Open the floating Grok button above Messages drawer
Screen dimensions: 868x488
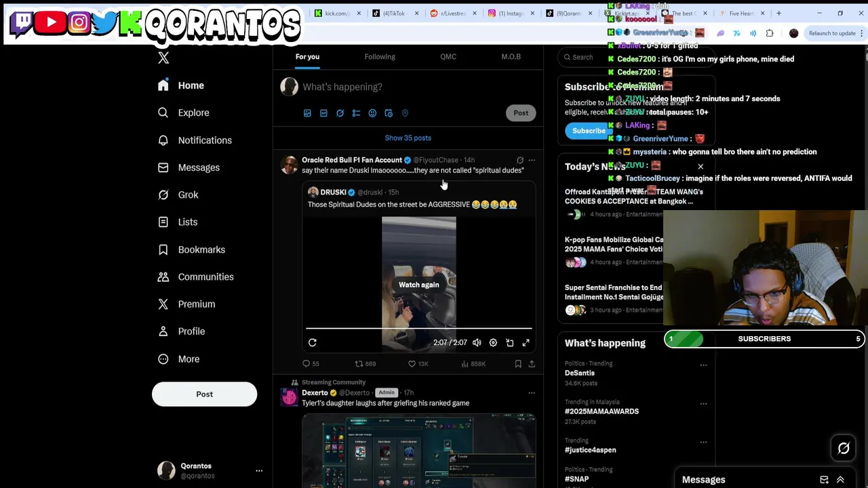coord(844,448)
